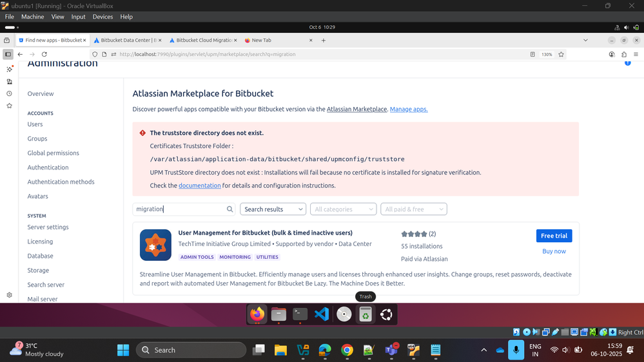Viewport: 644px width, 362px height.
Task: Click the marketplace search field containing migration
Action: click(184, 209)
